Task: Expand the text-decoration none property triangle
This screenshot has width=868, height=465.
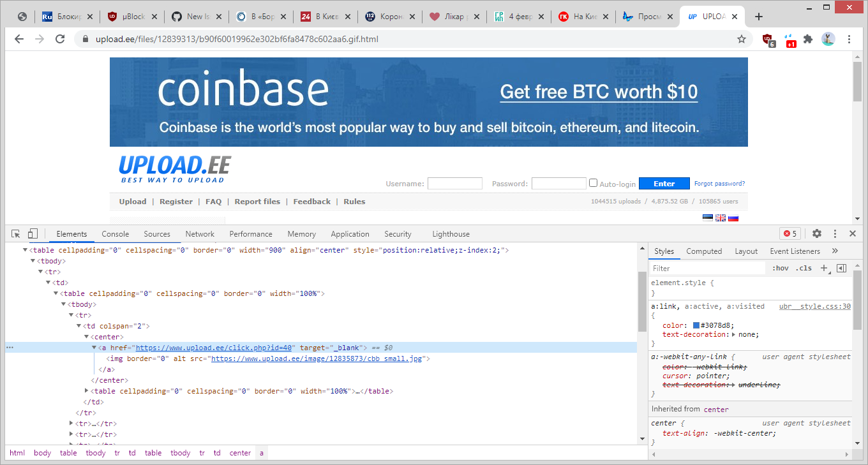Action: [733, 334]
